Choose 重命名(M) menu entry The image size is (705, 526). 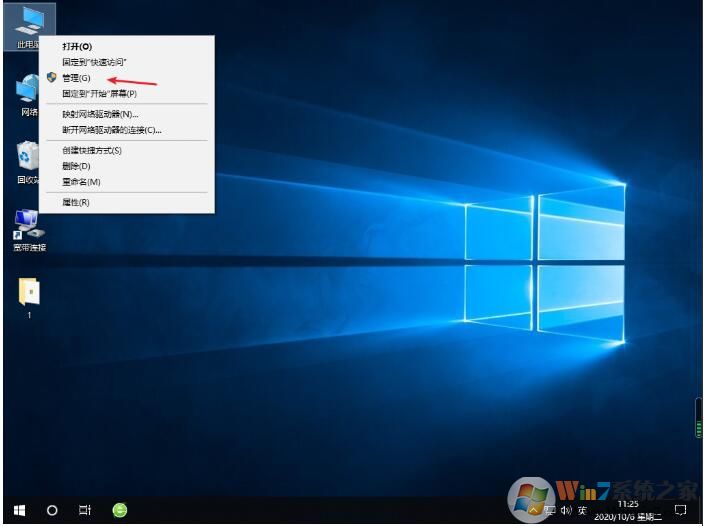[126, 182]
